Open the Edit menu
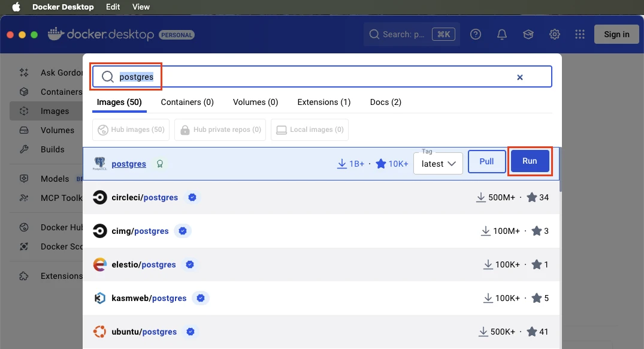This screenshot has height=349, width=644. click(113, 7)
